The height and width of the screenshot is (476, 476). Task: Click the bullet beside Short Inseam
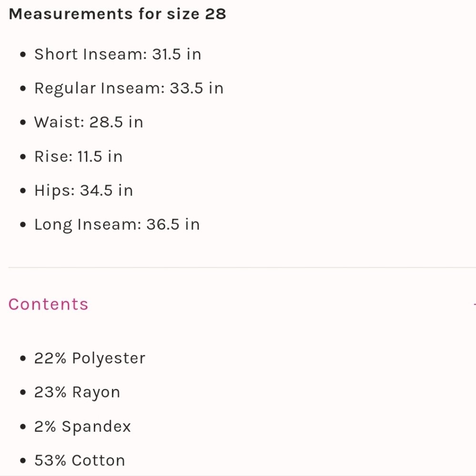click(23, 55)
